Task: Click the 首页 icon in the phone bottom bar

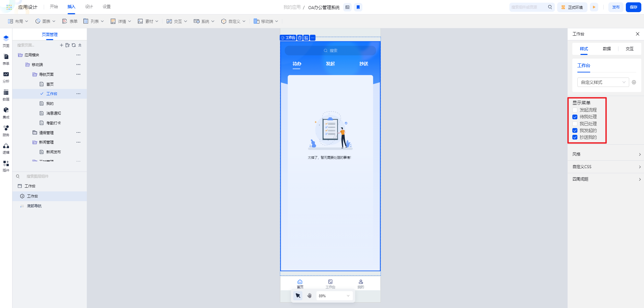Action: click(300, 282)
